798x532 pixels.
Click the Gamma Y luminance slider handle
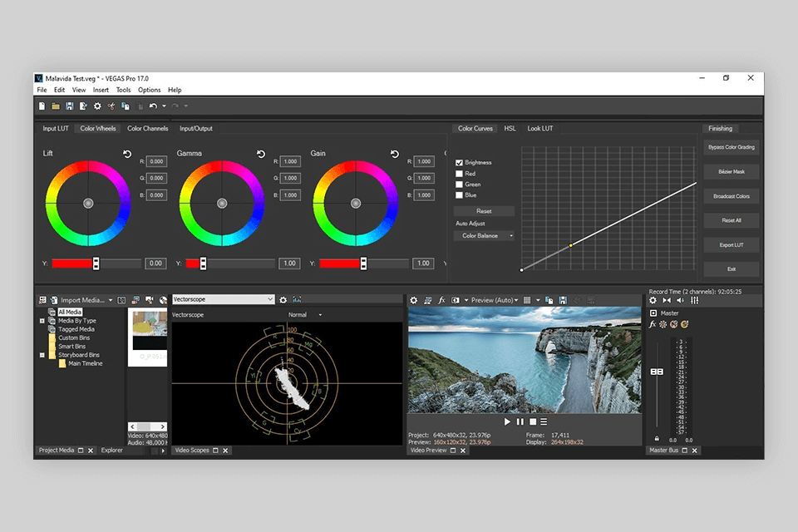(x=203, y=264)
